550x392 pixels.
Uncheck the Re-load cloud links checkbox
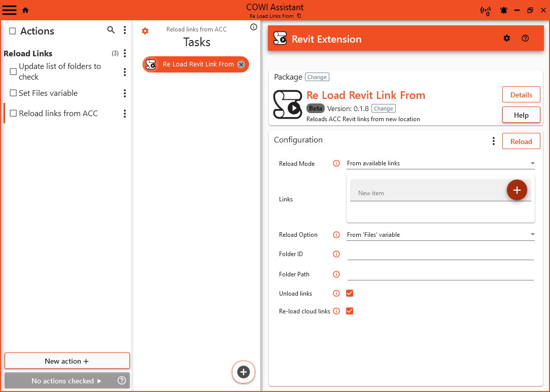pos(350,311)
